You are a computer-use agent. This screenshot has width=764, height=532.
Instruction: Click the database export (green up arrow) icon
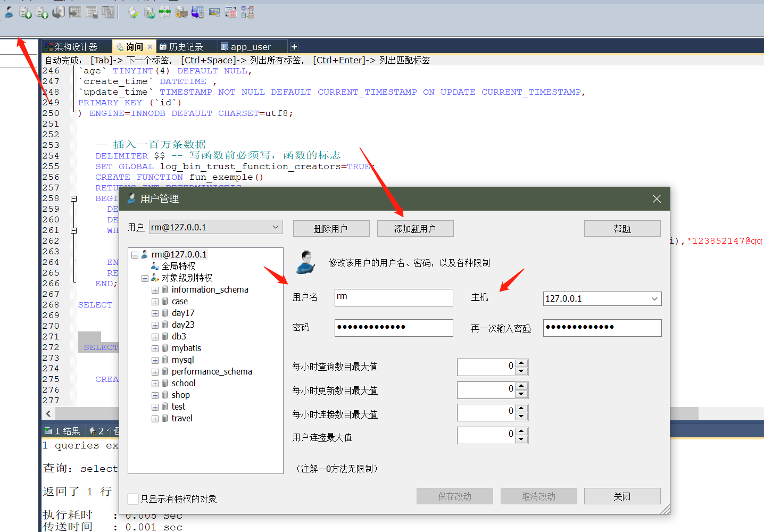pos(42,12)
